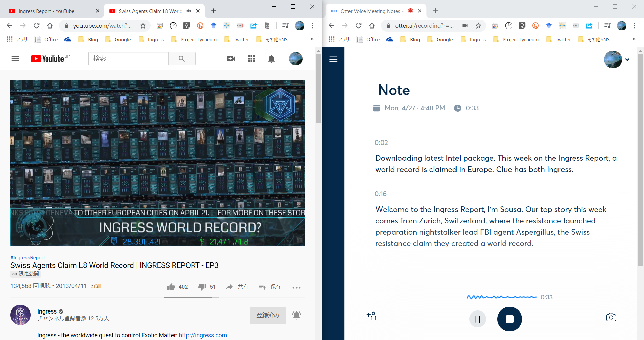Open a new tab in YouTube window
Viewport: 644px width, 340px height.
(x=214, y=11)
